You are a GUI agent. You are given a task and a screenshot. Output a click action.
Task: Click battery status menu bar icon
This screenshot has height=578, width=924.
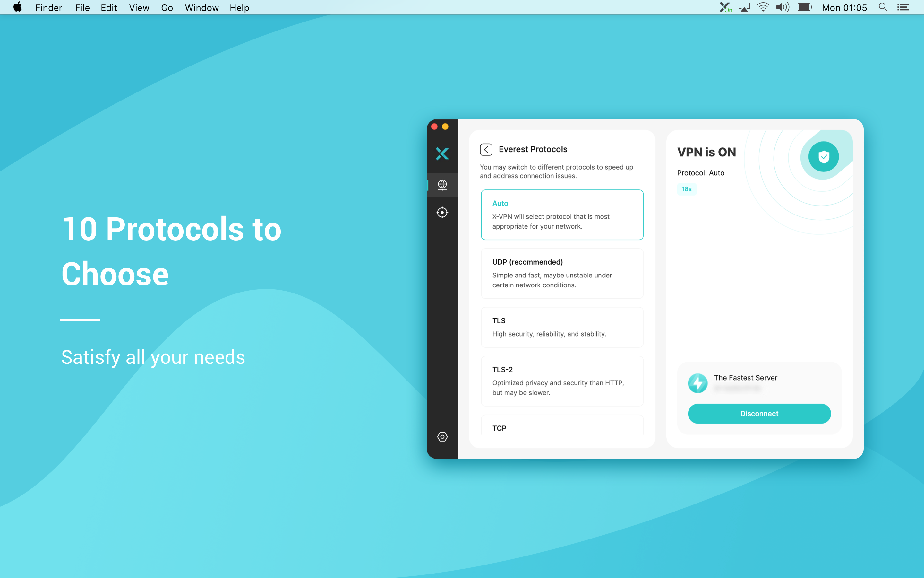(x=805, y=7)
